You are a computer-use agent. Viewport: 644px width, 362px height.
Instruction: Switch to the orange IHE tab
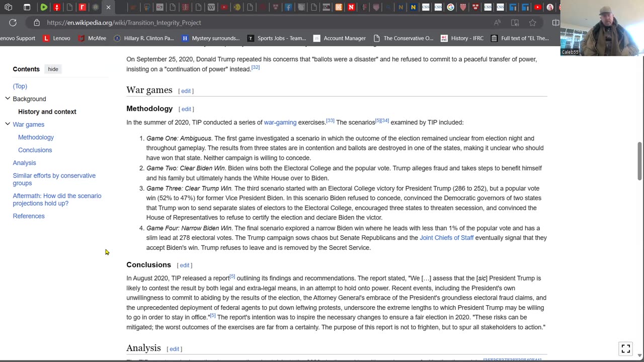[339, 7]
